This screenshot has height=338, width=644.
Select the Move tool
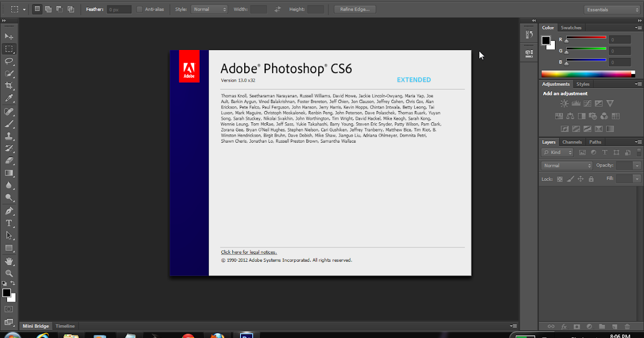(x=9, y=36)
